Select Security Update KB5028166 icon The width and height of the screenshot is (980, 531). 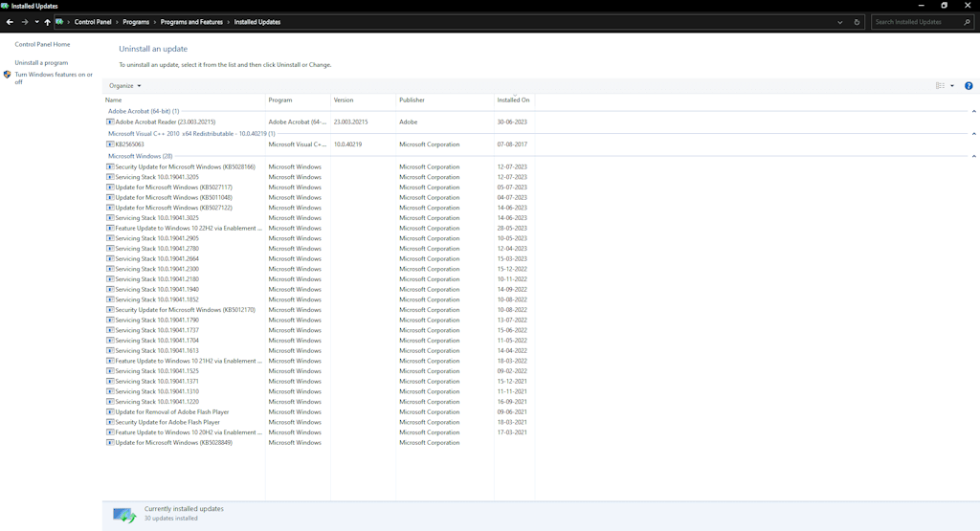pos(110,166)
